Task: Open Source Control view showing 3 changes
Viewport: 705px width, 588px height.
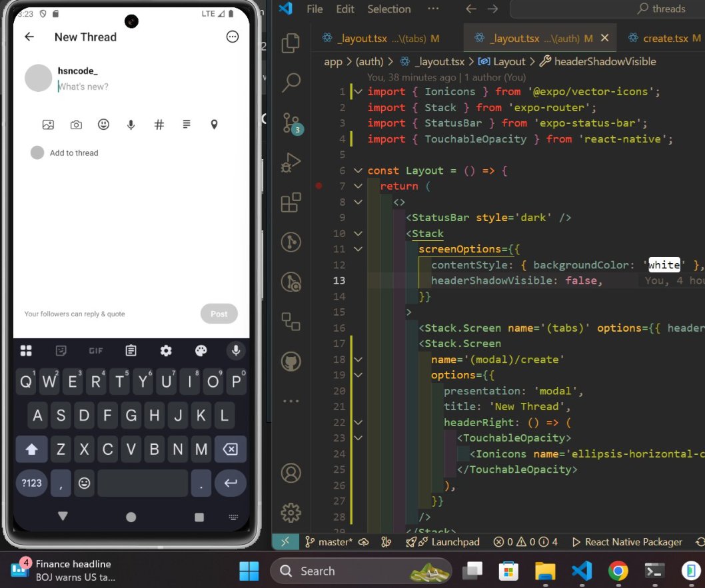Action: (289, 122)
